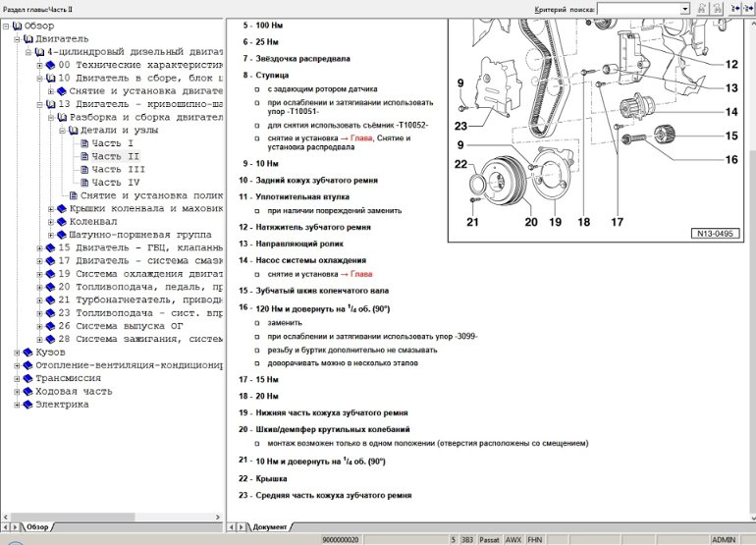Expand the Кузов tree node
Screen dimensions: 756x545
[17, 353]
